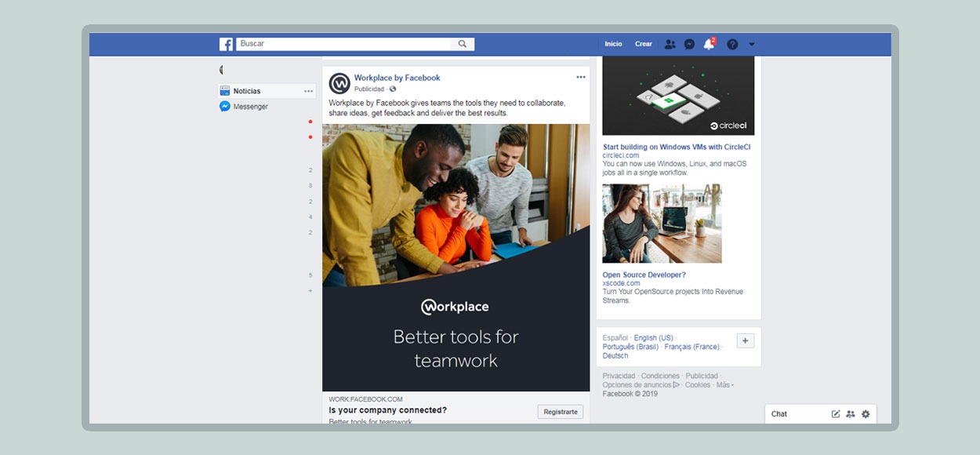Focus the Buscar search field
Viewport: 980px width, 455px height.
[345, 44]
